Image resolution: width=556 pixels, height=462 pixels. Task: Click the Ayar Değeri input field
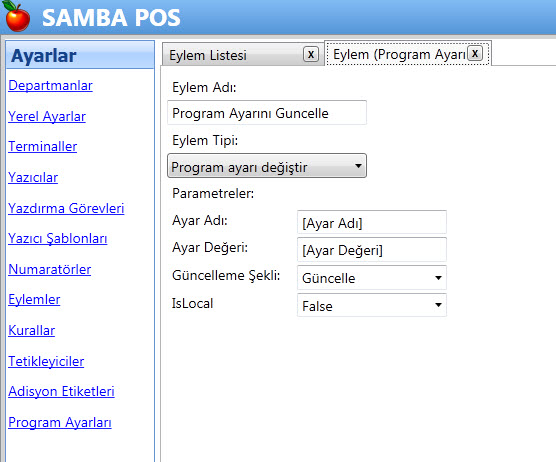tap(372, 250)
